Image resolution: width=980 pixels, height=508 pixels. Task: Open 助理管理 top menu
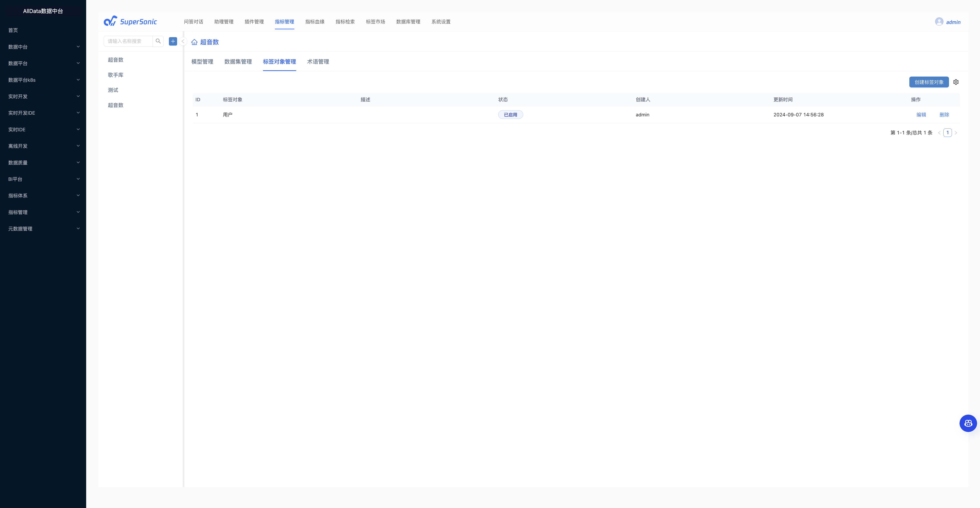coord(224,22)
